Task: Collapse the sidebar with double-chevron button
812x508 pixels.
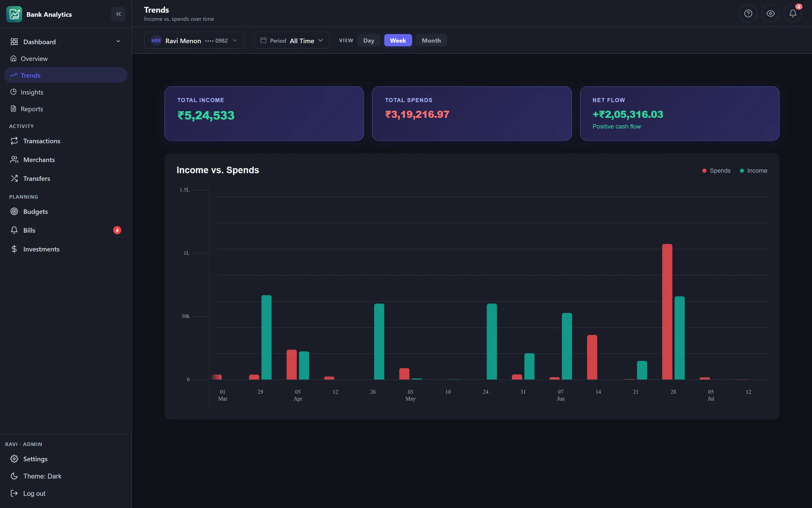Action: pyautogui.click(x=118, y=14)
